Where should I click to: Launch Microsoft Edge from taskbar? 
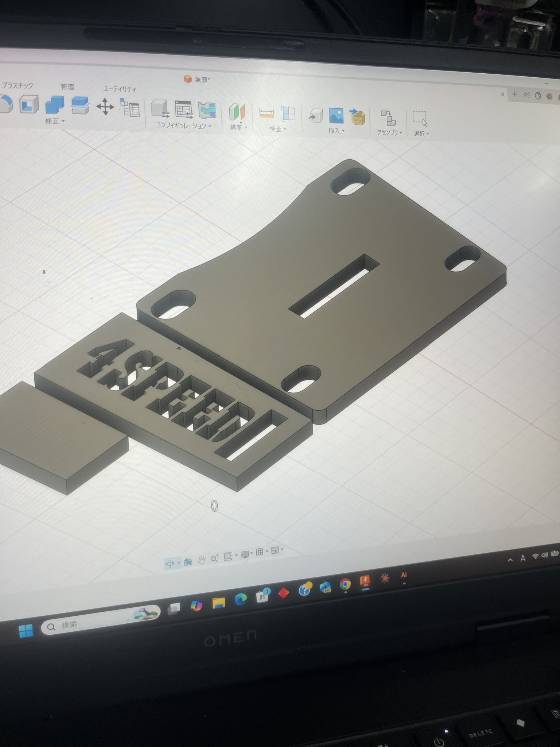(x=240, y=599)
